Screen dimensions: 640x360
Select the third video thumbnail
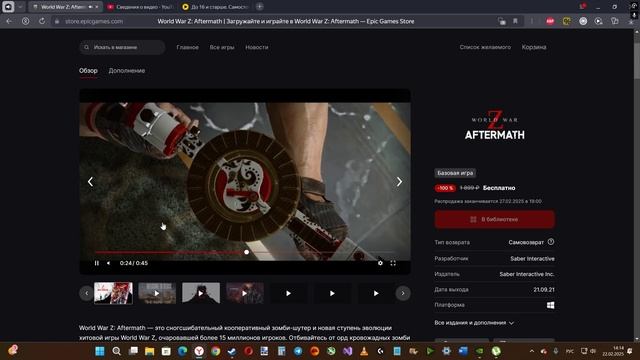(201, 293)
